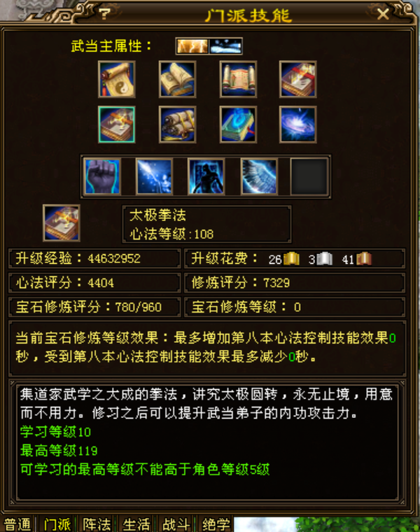The image size is (420, 532).
Task: Switch to the 阵法 tab
Action: (x=97, y=524)
